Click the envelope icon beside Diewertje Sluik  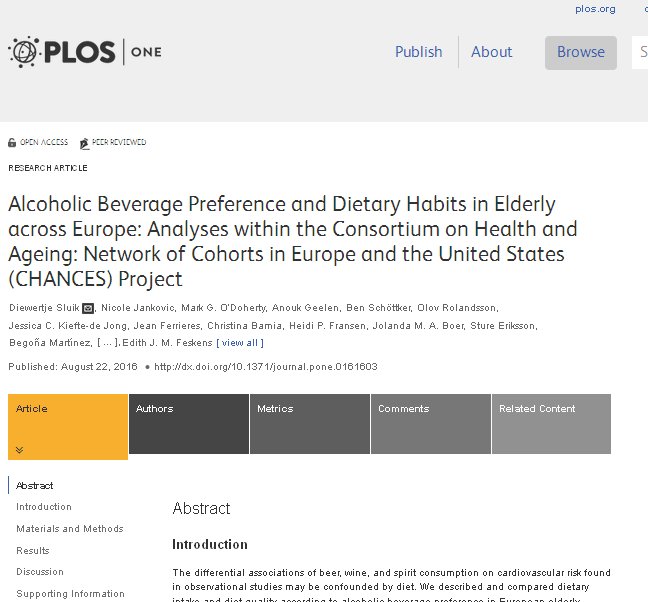88,308
